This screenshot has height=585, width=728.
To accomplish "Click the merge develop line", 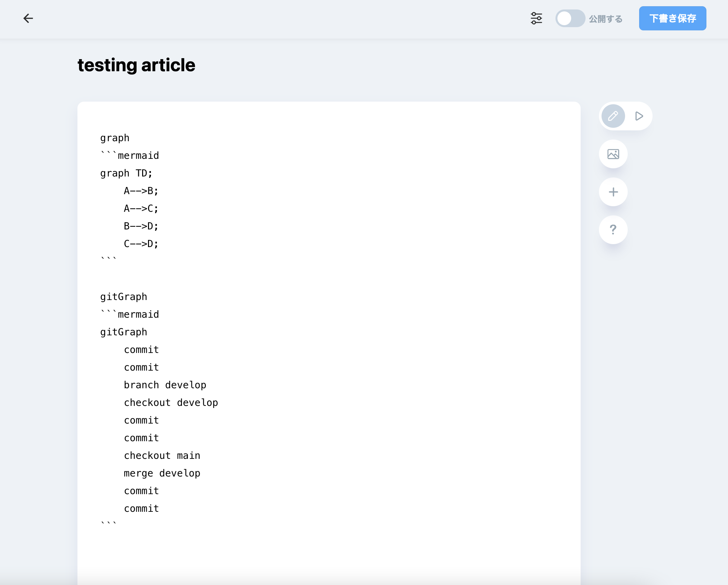I will [x=162, y=473].
